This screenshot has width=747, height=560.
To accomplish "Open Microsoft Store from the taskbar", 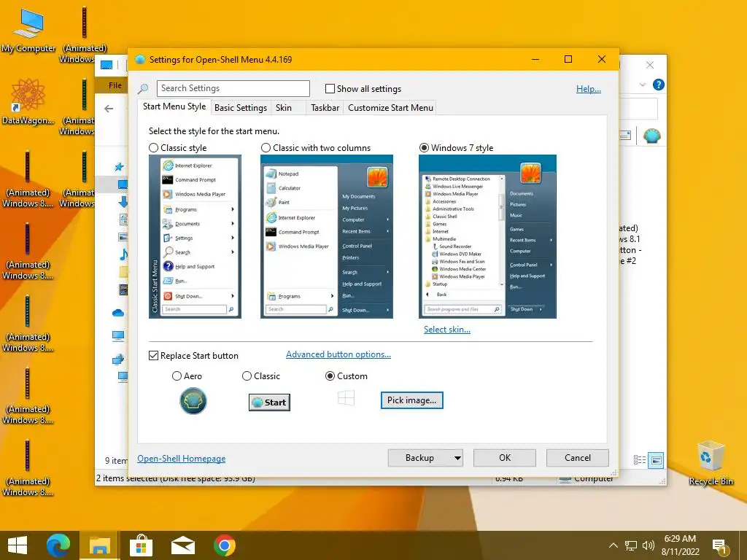I will 141,545.
